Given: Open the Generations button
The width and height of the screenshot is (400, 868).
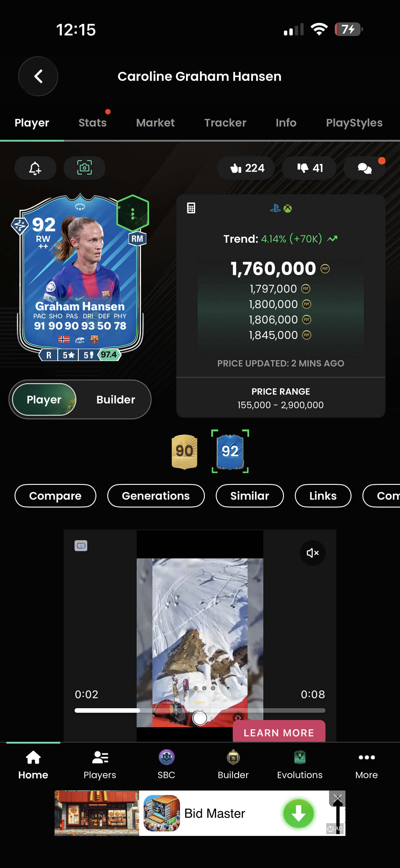Looking at the screenshot, I should 156,496.
